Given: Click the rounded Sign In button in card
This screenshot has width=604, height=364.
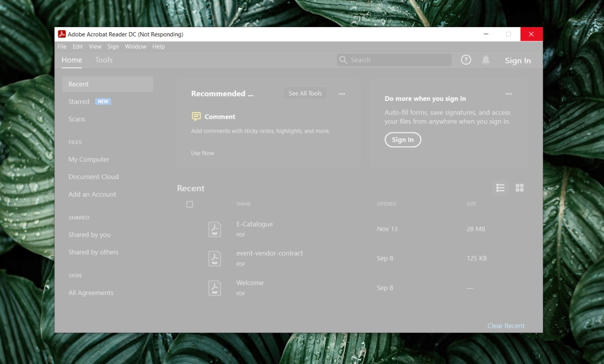Looking at the screenshot, I should (x=403, y=140).
